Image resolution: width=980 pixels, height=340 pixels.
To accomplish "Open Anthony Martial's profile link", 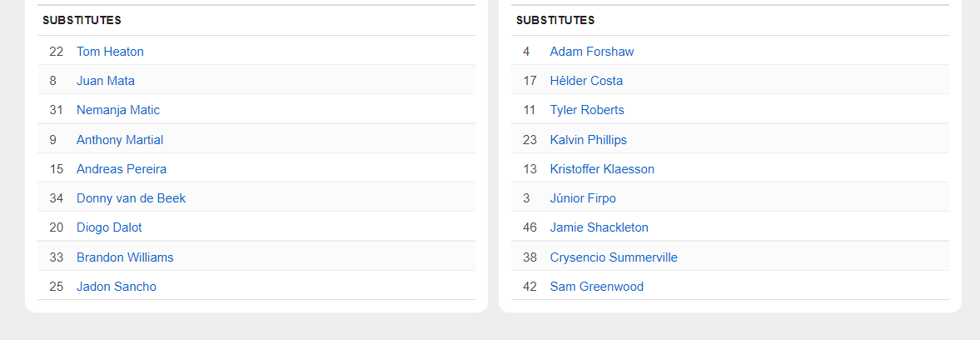I will pyautogui.click(x=120, y=140).
